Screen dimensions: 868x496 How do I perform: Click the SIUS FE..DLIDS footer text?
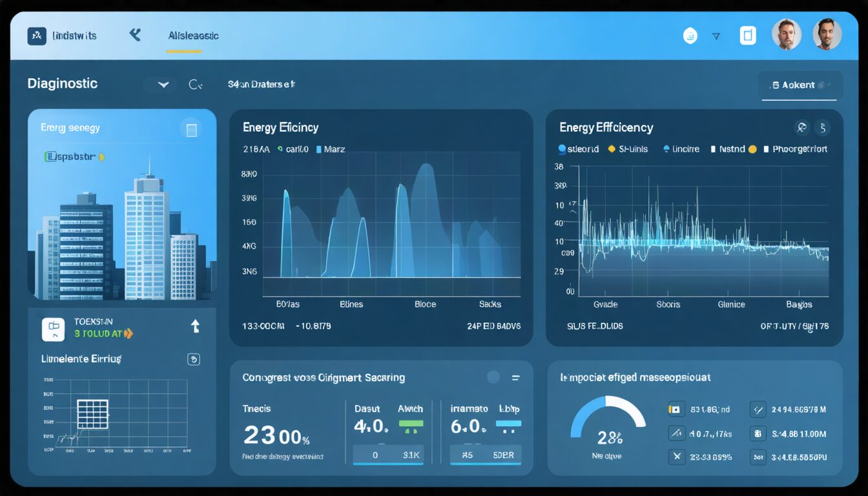pos(595,326)
